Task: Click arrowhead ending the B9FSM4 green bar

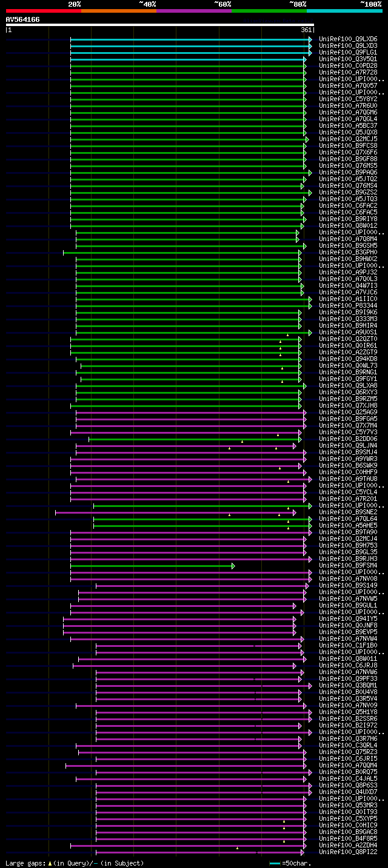Action: [x=233, y=566]
